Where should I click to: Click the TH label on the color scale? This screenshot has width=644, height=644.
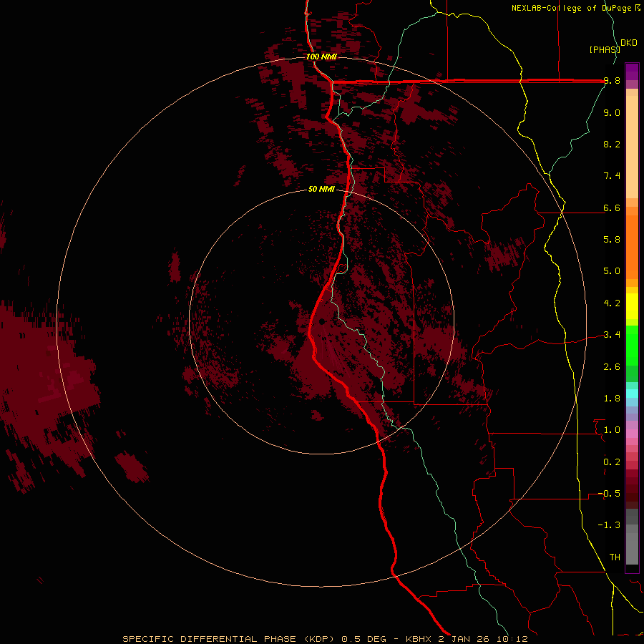tap(615, 557)
